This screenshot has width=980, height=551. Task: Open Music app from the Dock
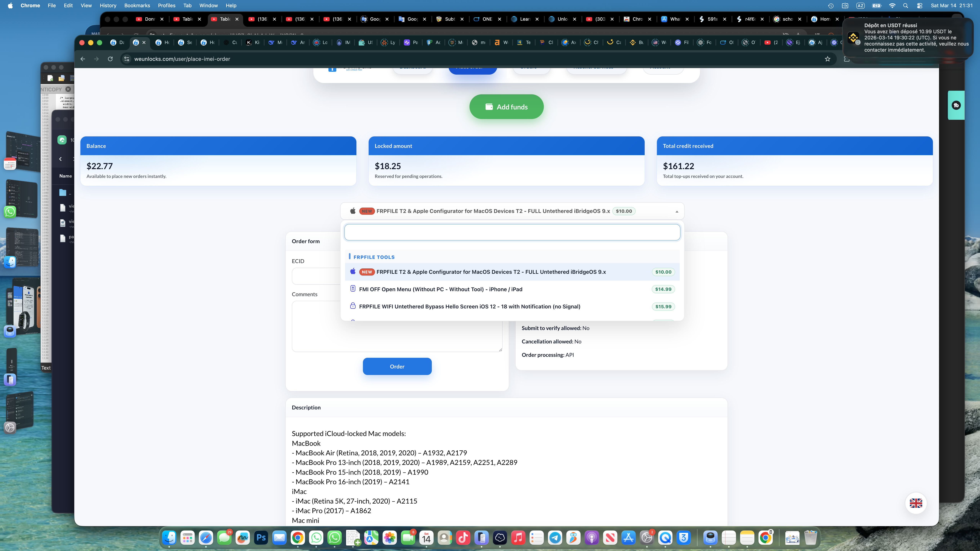pyautogui.click(x=518, y=537)
